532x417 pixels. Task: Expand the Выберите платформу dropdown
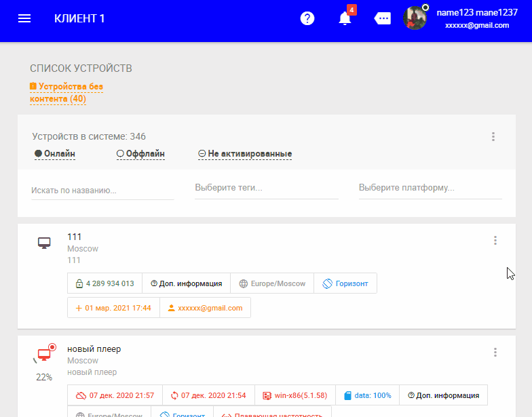pyautogui.click(x=430, y=188)
